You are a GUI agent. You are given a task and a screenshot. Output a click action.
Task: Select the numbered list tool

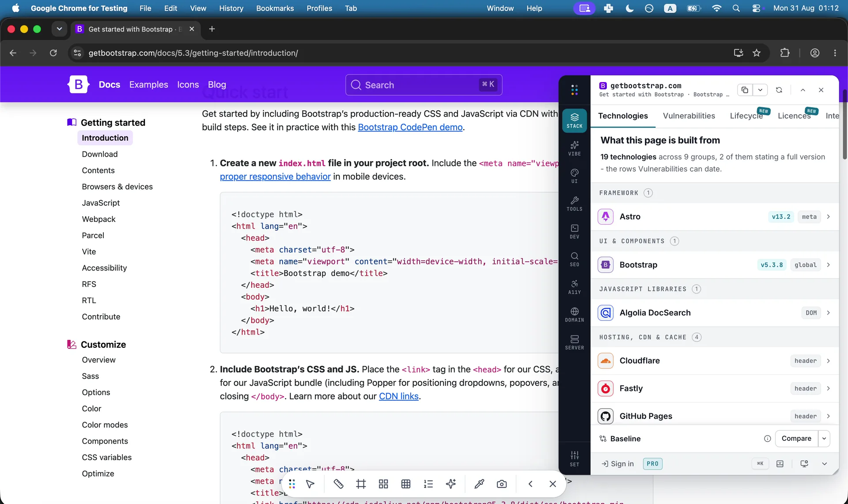428,484
